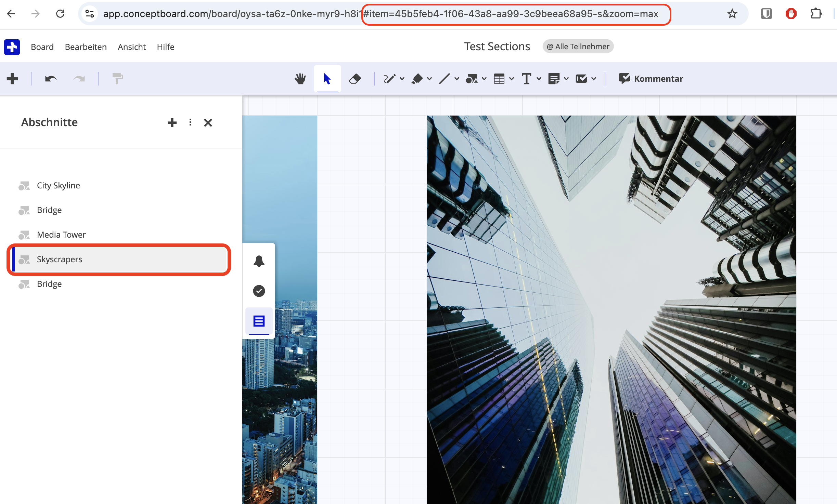Open the Bearbeiten menu

point(86,47)
